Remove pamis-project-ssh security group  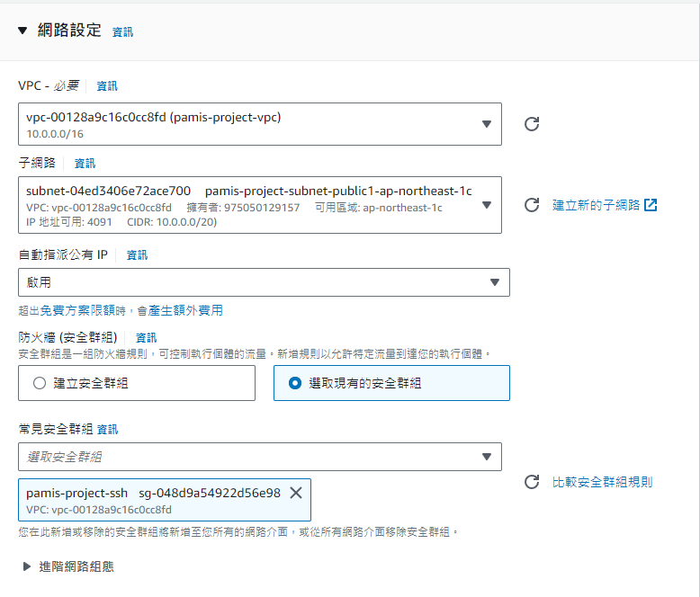(296, 493)
